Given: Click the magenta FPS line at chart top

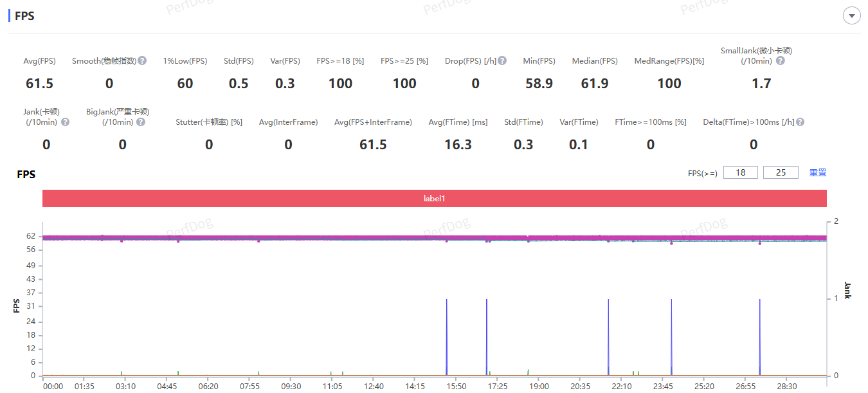Looking at the screenshot, I should pyautogui.click(x=321, y=237).
